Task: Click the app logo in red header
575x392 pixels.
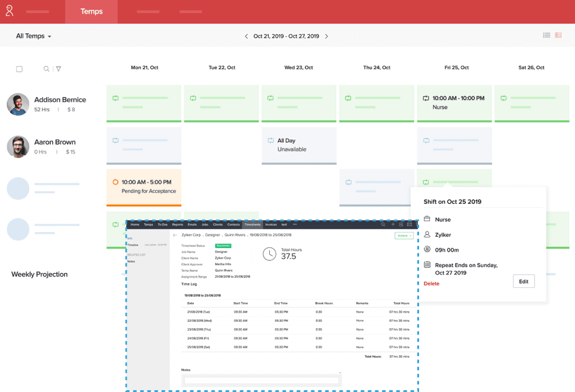Action: [x=9, y=11]
